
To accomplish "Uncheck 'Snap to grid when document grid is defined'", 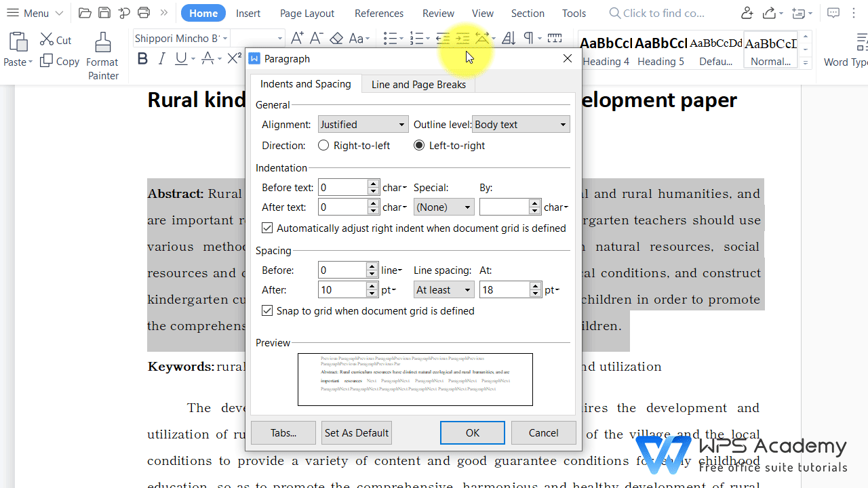I will click(x=267, y=310).
